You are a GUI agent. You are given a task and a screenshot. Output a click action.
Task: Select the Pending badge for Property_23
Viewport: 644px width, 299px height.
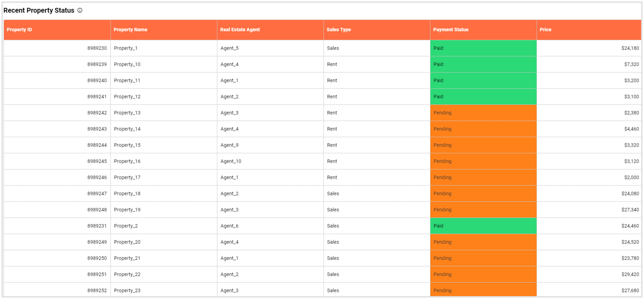tap(483, 290)
